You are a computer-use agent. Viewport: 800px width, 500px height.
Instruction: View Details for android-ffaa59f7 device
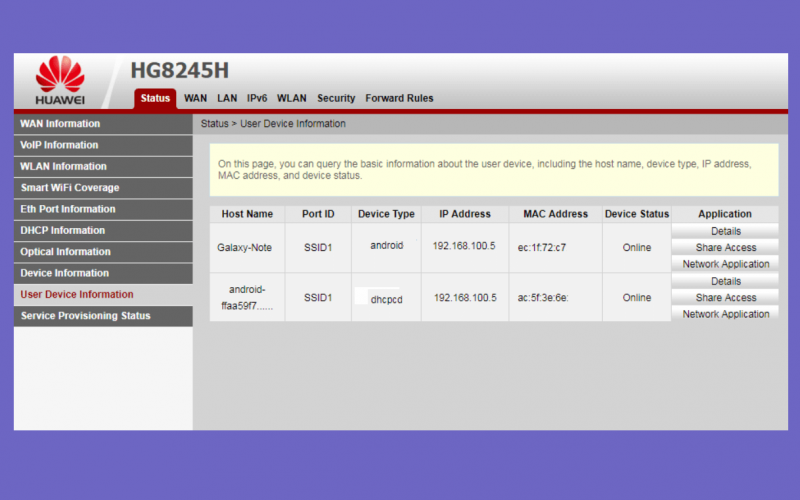pyautogui.click(x=726, y=281)
